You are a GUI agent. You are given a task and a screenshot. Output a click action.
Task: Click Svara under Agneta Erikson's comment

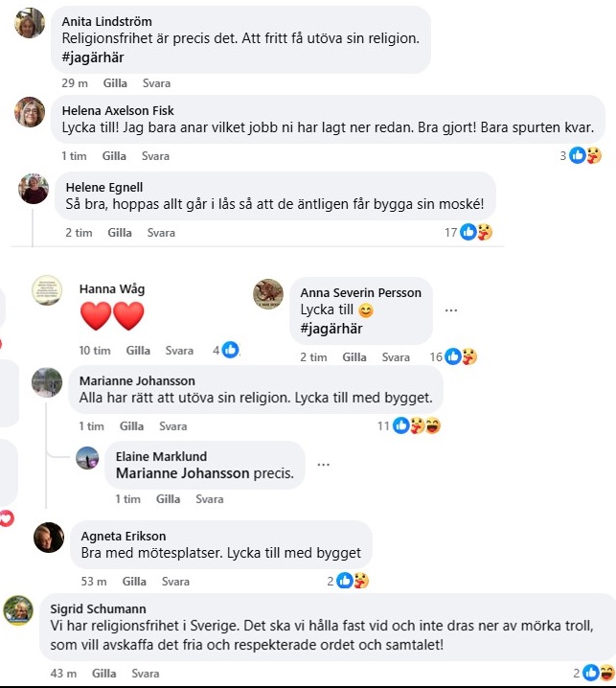coord(175,582)
